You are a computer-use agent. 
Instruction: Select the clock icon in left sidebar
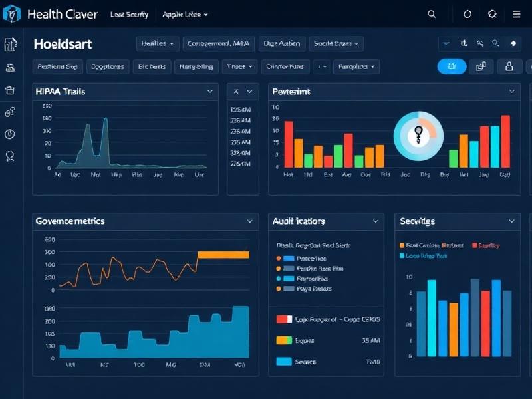point(10,134)
